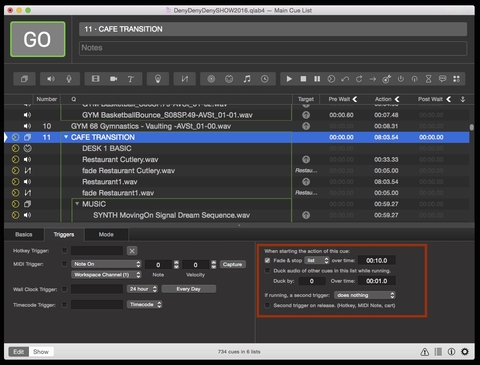The width and height of the screenshot is (480, 365).
Task: Click the Notes text field
Action: [273, 48]
